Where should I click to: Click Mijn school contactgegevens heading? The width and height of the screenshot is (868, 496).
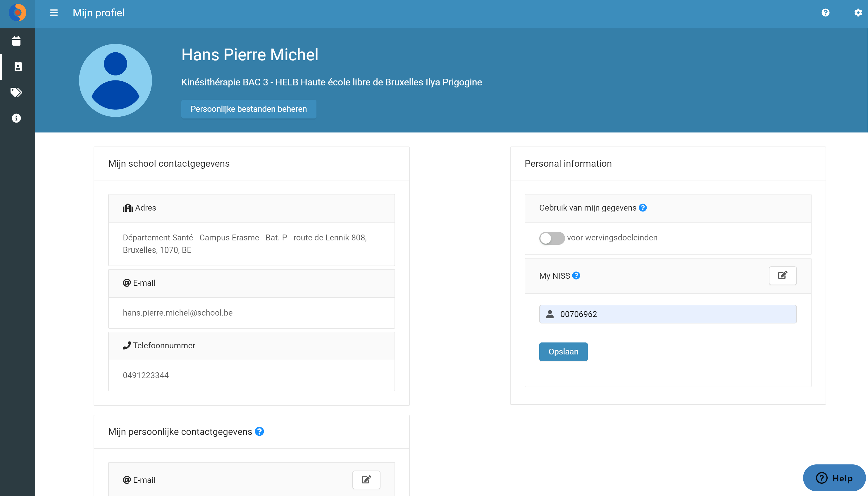(169, 163)
